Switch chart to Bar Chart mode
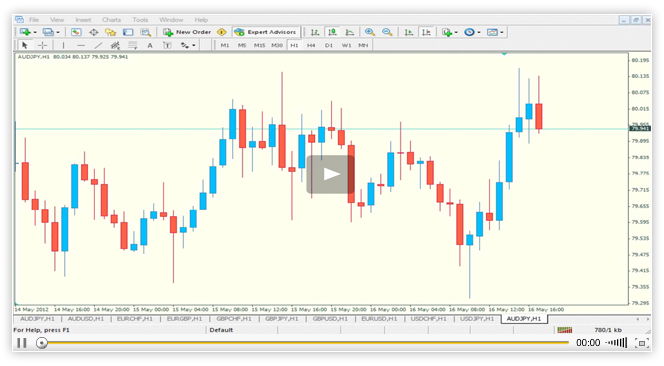Image resolution: width=664 pixels, height=366 pixels. click(315, 32)
